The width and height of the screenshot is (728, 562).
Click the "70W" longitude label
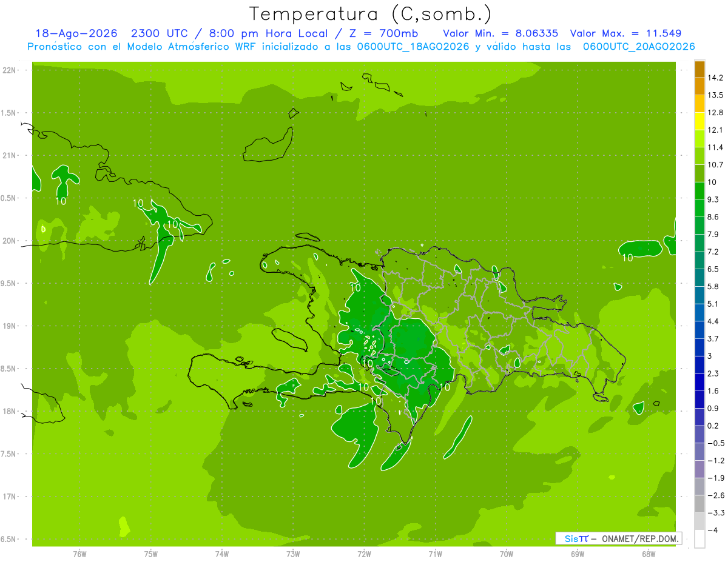click(x=507, y=554)
